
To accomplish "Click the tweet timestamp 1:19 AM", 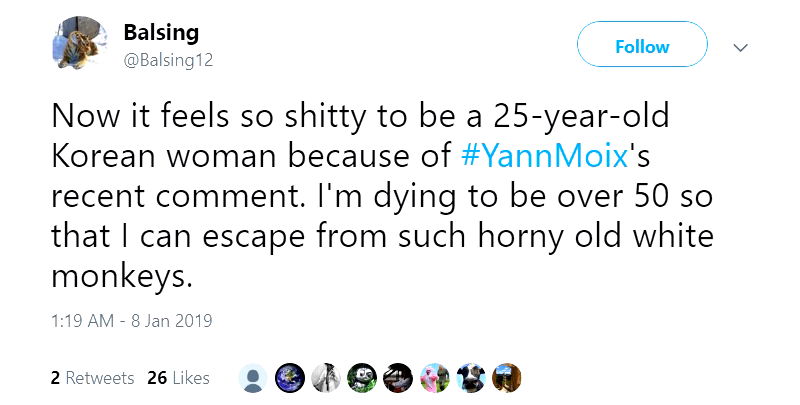I will point(76,322).
